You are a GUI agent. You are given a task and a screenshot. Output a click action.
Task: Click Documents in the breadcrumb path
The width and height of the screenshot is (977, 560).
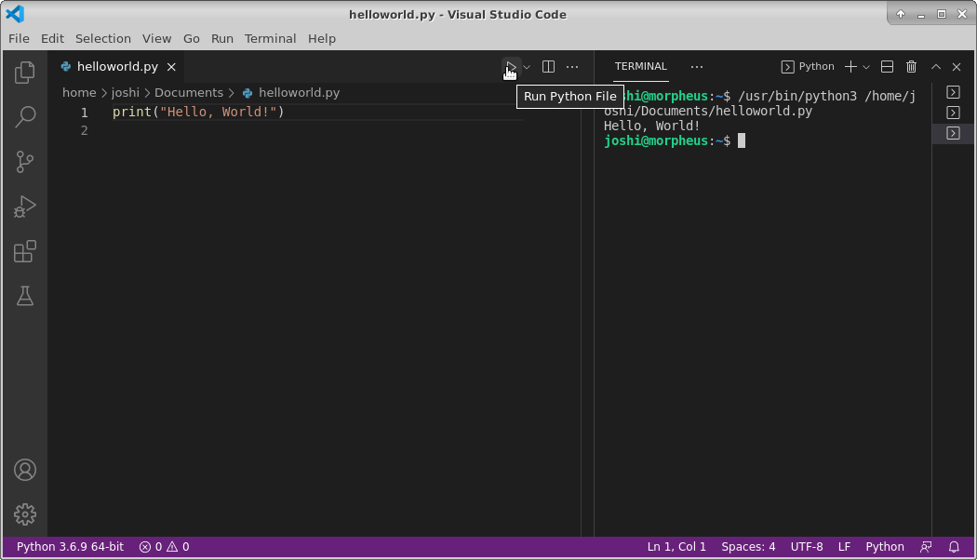click(189, 92)
